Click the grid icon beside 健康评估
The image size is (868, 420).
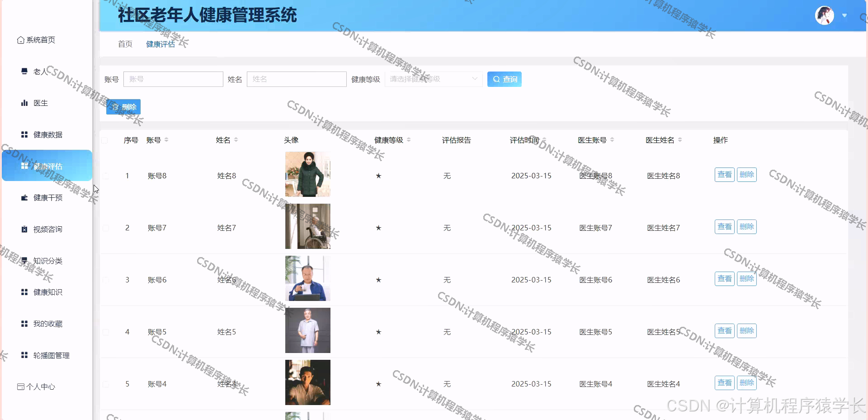click(24, 166)
